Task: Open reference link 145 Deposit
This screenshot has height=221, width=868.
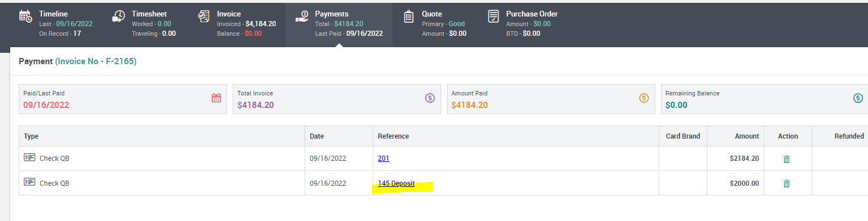Action: pos(396,184)
